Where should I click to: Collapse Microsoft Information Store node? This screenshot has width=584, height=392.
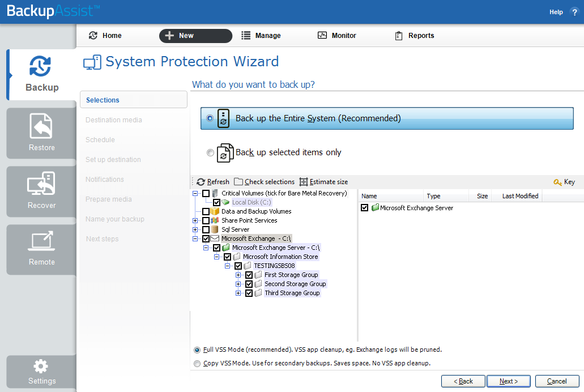pos(216,257)
